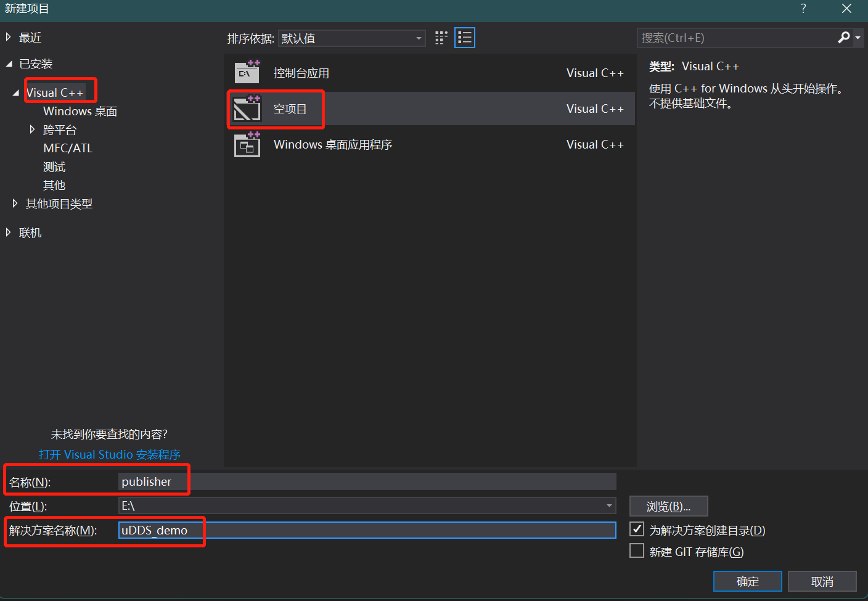Image resolution: width=868 pixels, height=601 pixels.
Task: Switch to medium list icons view
Action: pyautogui.click(x=465, y=38)
